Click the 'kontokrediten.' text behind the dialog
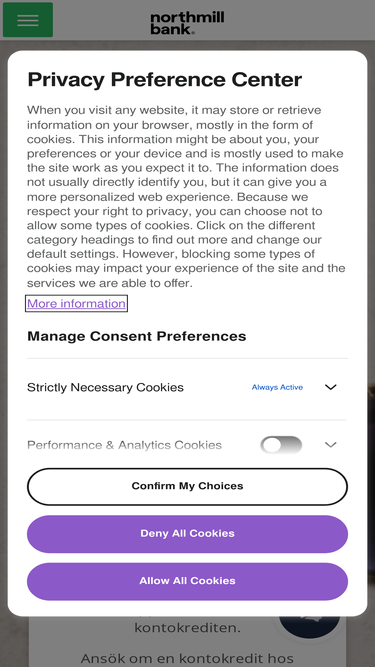375x667 pixels. pyautogui.click(x=188, y=627)
